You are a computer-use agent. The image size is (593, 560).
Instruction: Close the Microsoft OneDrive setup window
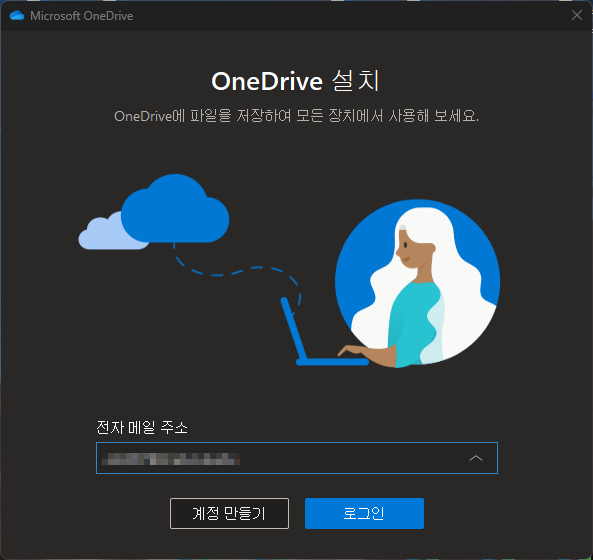[x=577, y=15]
